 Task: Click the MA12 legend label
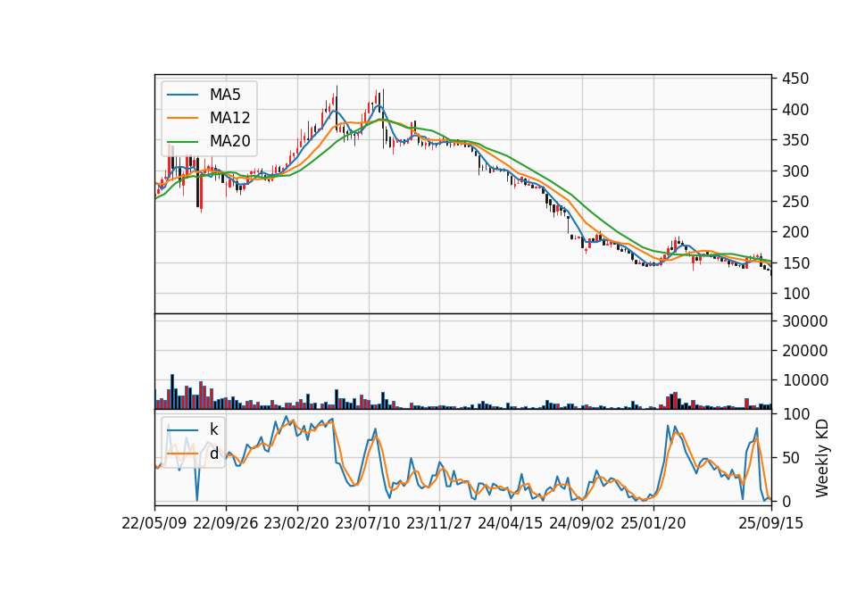[229, 118]
